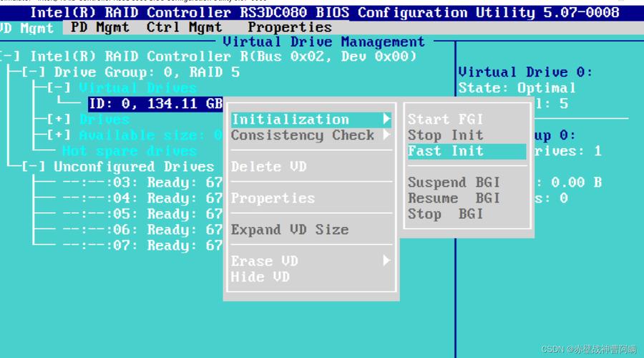
Task: Select unconfigured drive --:--:03 Ready
Action: [x=142, y=182]
